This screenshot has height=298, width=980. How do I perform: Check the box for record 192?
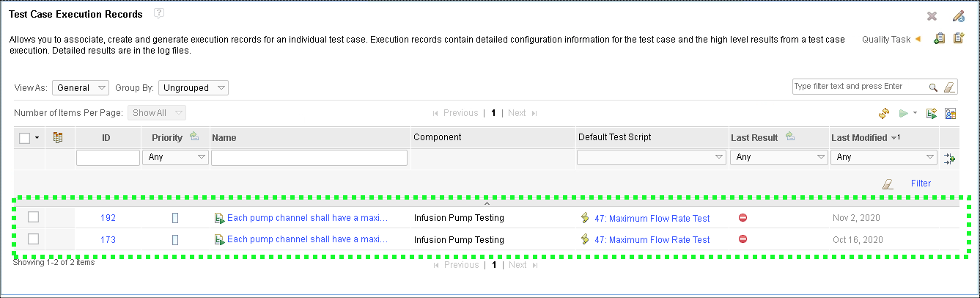[33, 217]
